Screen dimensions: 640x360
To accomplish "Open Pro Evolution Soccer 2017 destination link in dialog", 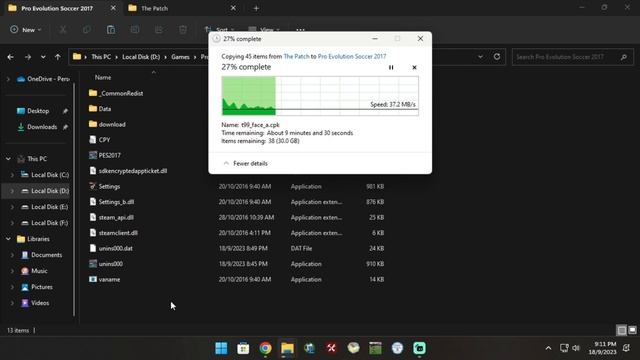I will tap(352, 56).
